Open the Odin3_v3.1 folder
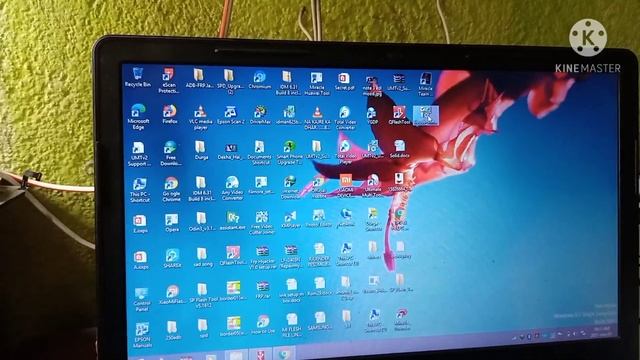 pos(202,222)
